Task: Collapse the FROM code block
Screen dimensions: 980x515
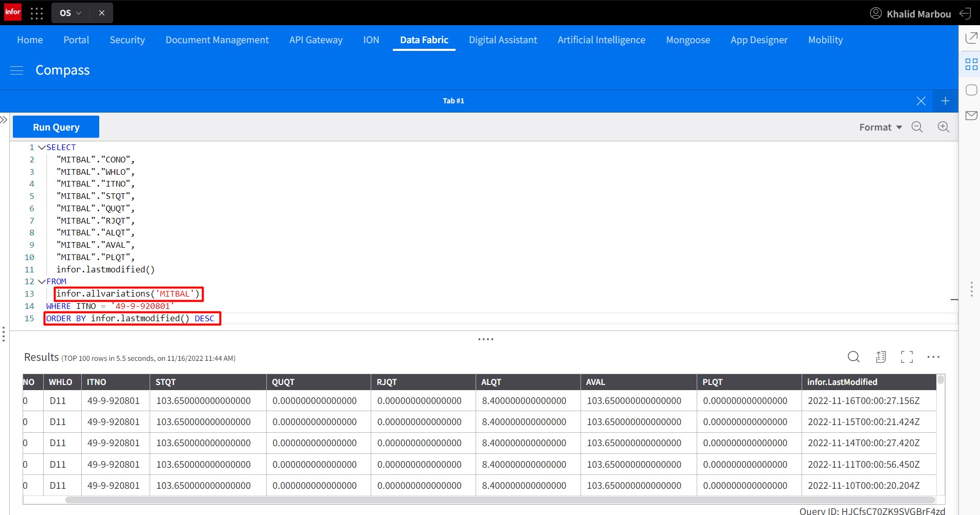Action: (42, 282)
